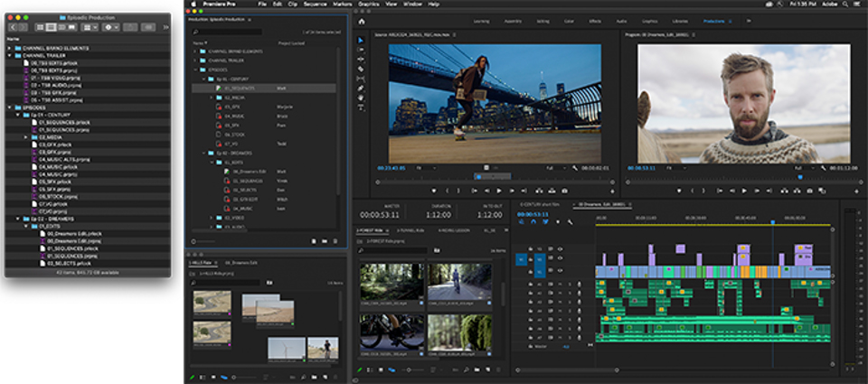Toggle eye visibility on third video track
The width and height of the screenshot is (868, 384).
tap(560, 269)
